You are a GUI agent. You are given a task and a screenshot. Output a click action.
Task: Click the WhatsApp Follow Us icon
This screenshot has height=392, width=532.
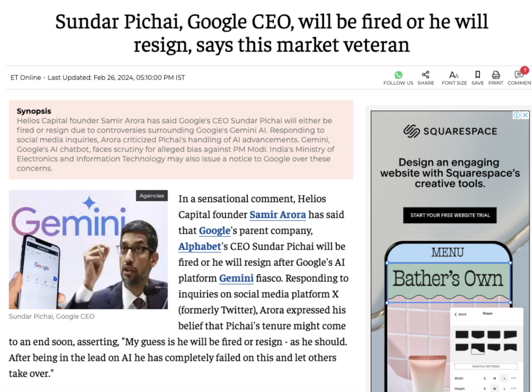point(399,74)
